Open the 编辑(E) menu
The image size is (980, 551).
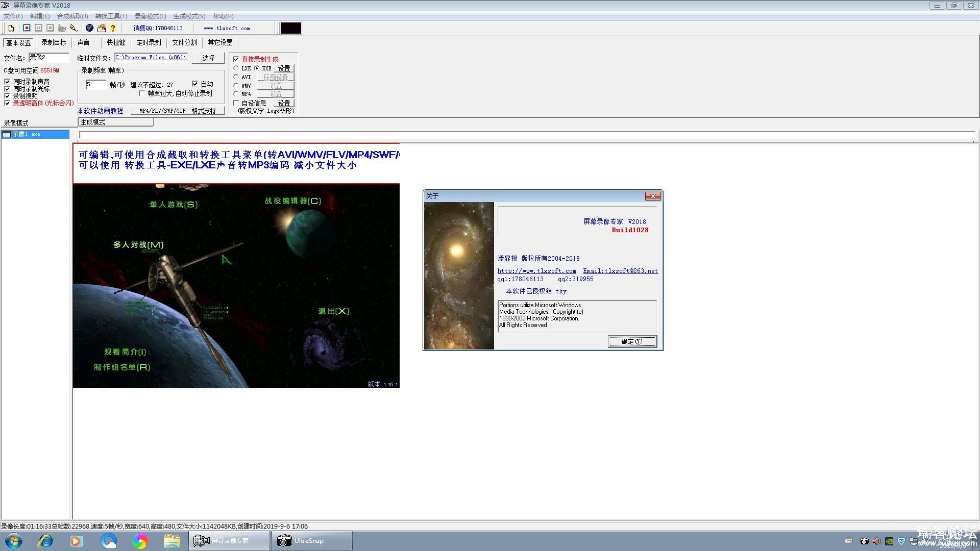[40, 16]
